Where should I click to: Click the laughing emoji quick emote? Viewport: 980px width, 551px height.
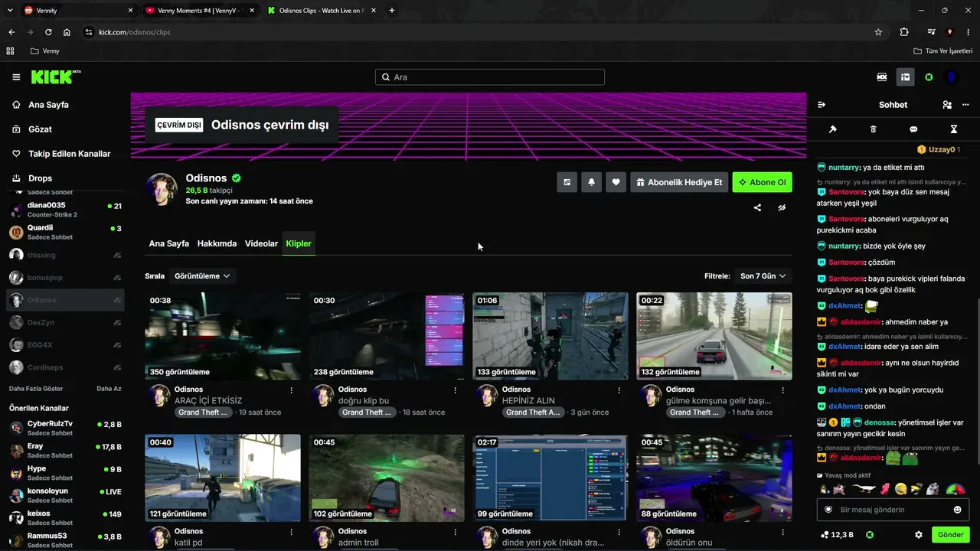(x=900, y=489)
